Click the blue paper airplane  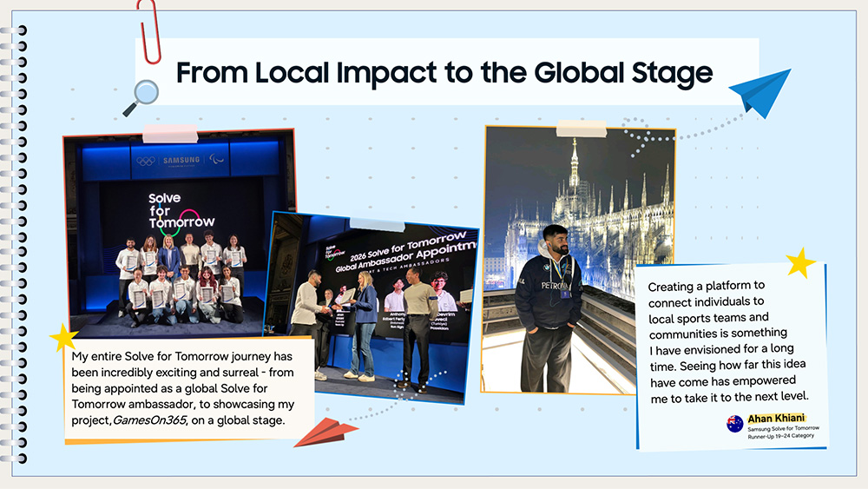pyautogui.click(x=761, y=92)
